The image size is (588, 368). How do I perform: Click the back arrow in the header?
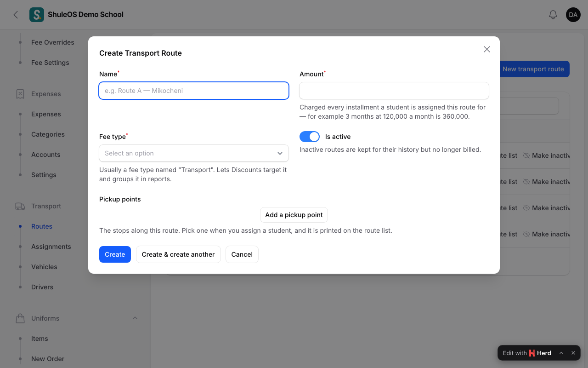(x=16, y=15)
